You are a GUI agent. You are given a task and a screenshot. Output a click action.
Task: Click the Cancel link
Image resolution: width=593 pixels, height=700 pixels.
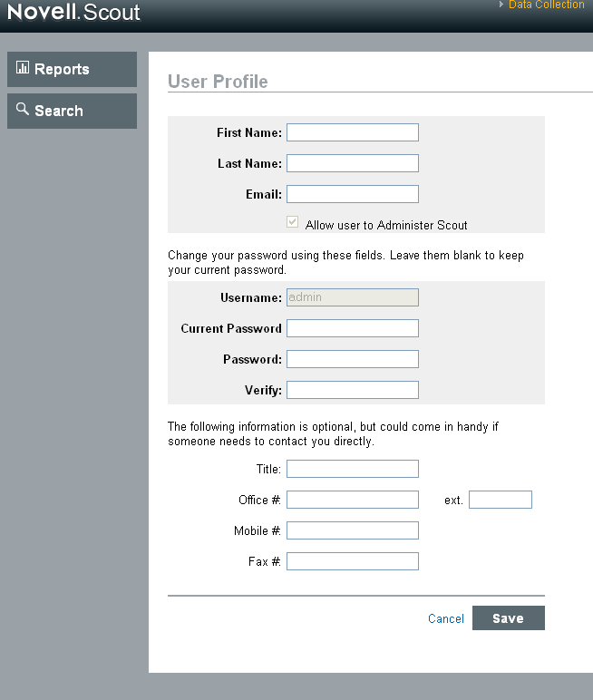[x=446, y=618]
